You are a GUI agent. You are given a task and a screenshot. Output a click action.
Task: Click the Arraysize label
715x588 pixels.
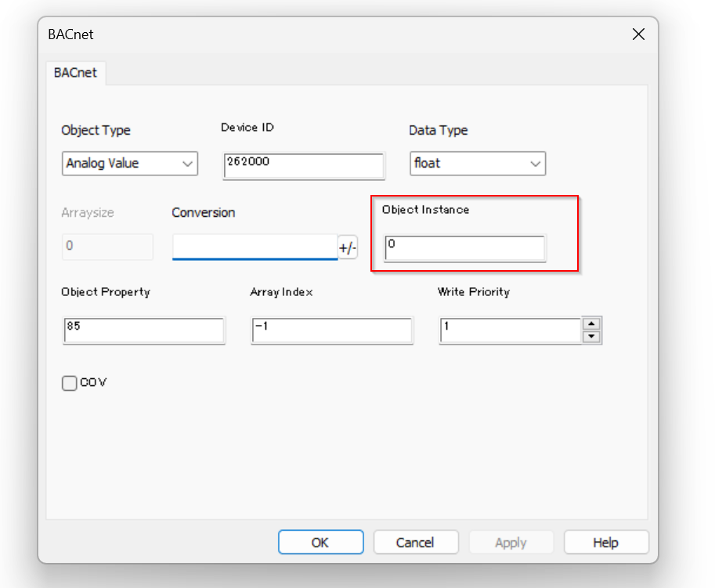(x=88, y=213)
